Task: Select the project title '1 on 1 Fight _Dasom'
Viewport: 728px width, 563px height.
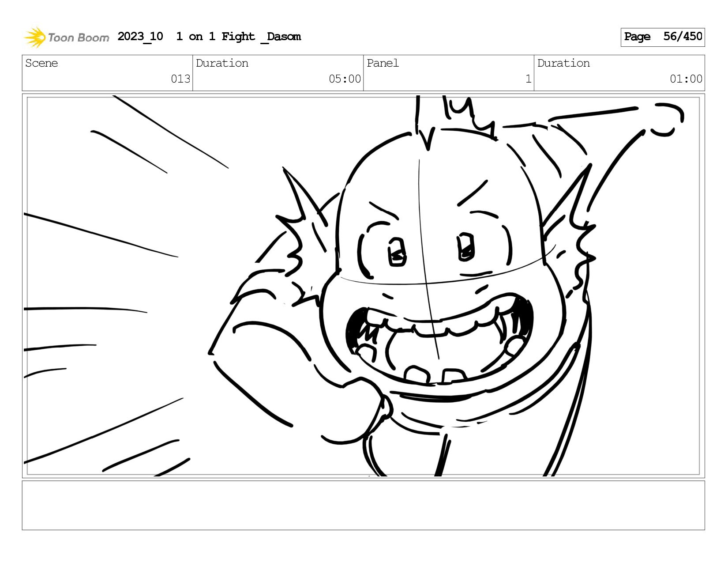Action: click(238, 37)
